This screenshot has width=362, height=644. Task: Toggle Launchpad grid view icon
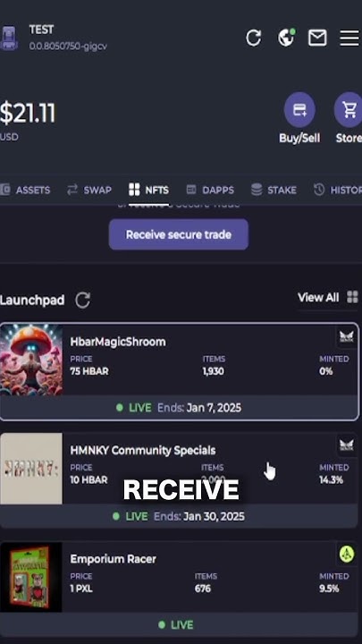[352, 297]
